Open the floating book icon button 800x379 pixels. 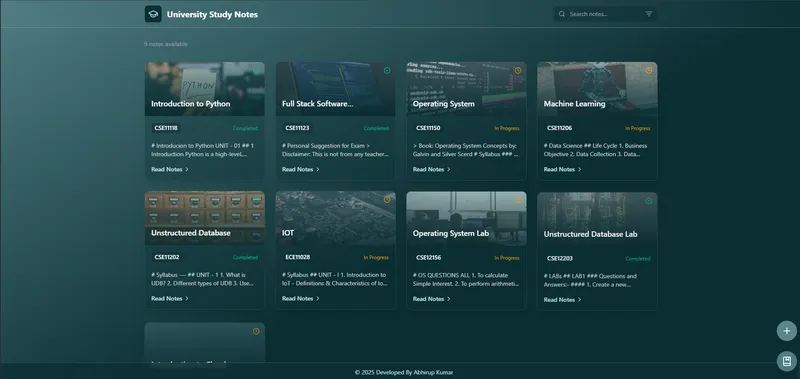pyautogui.click(x=787, y=361)
